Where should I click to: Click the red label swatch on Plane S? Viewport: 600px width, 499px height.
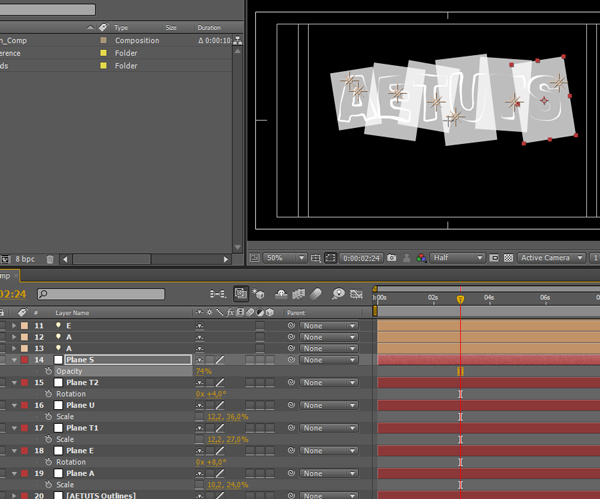(24, 360)
